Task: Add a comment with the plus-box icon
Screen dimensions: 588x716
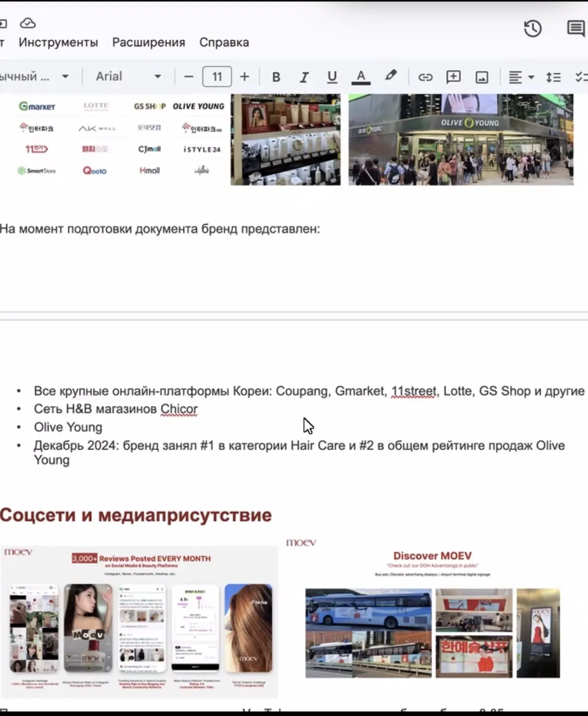Action: click(x=453, y=77)
